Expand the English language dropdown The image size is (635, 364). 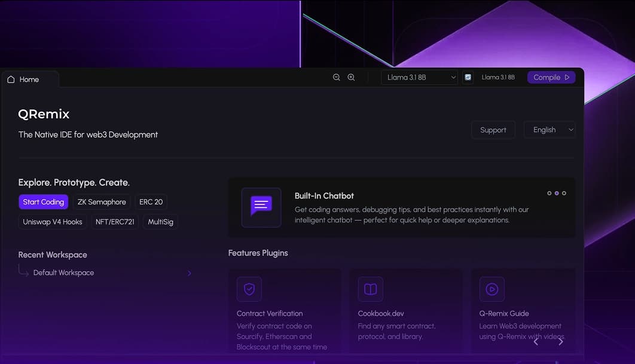click(549, 130)
